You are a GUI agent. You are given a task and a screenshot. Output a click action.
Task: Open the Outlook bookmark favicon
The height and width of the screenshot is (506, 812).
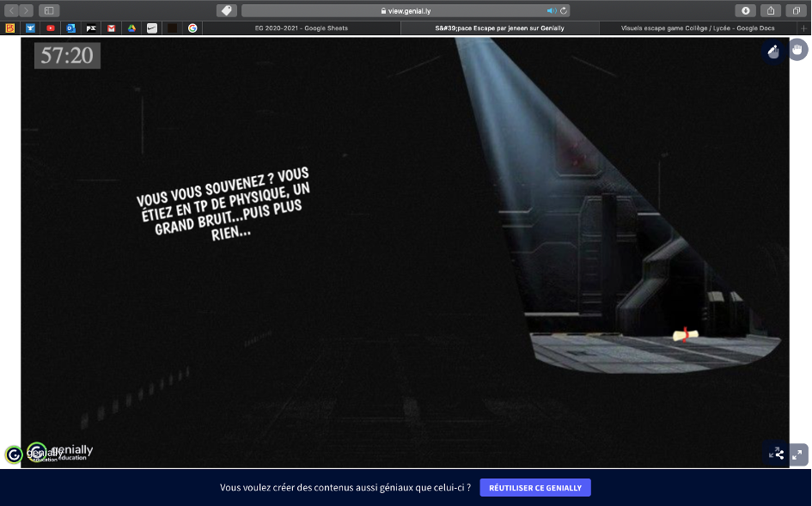point(70,28)
